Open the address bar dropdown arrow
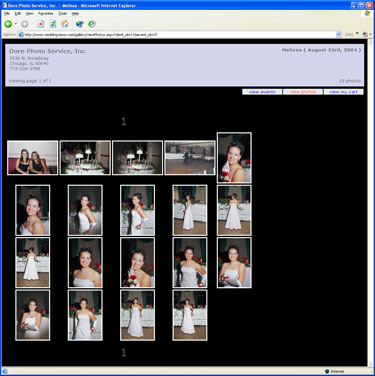Viewport: 375px width, 376px height. [x=338, y=35]
